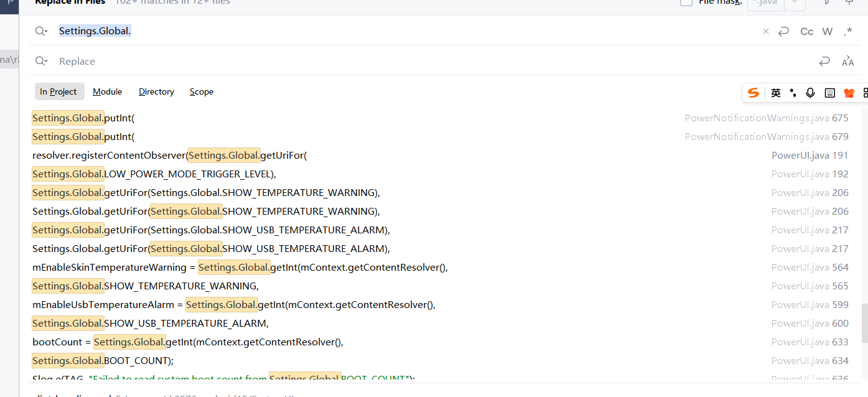Click the search input containing Settings.Global.
Screen dimensions: 868x397
pos(398,31)
